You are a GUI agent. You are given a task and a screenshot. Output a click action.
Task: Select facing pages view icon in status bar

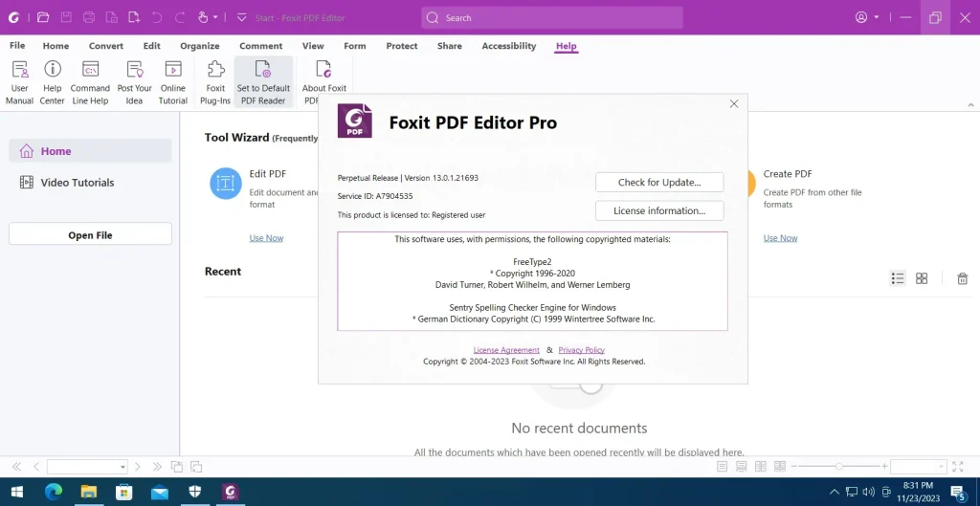tap(761, 467)
